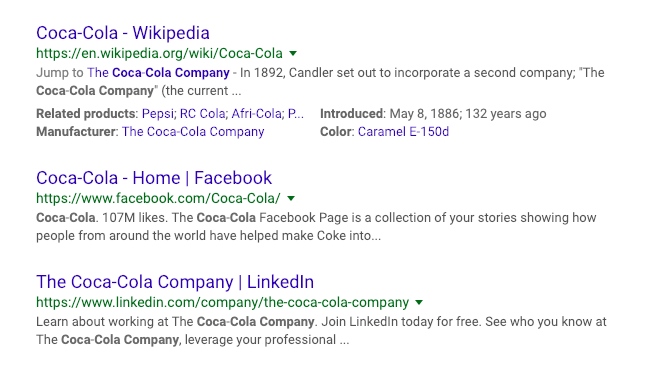Screen dimensions: 649x369
Task: Open Manufacturer link The Coca-Cola Company
Action: (x=193, y=132)
